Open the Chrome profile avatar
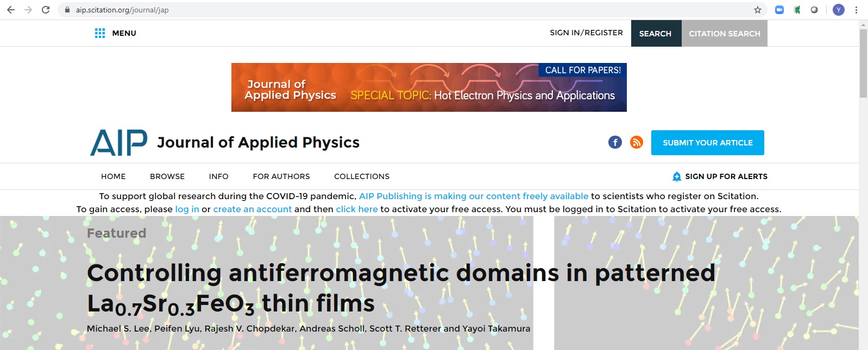Screen dimensions: 868x350 (x=838, y=10)
